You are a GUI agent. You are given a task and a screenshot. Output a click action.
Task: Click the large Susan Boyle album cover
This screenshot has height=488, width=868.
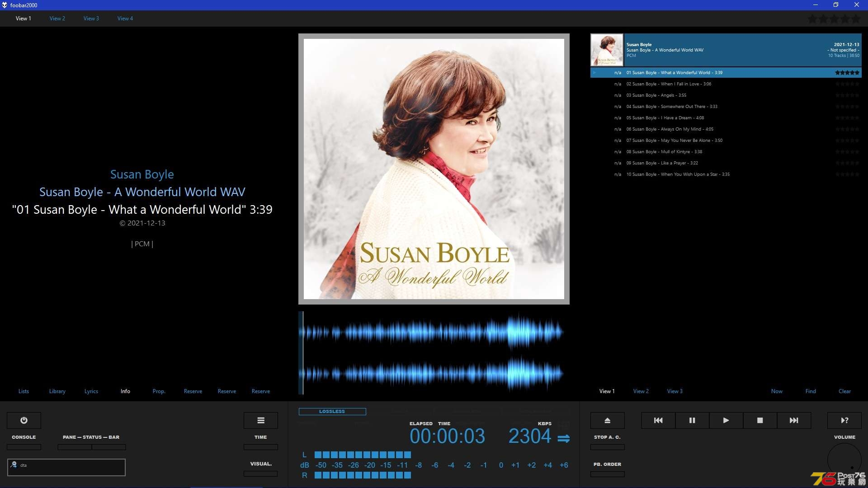click(x=434, y=169)
